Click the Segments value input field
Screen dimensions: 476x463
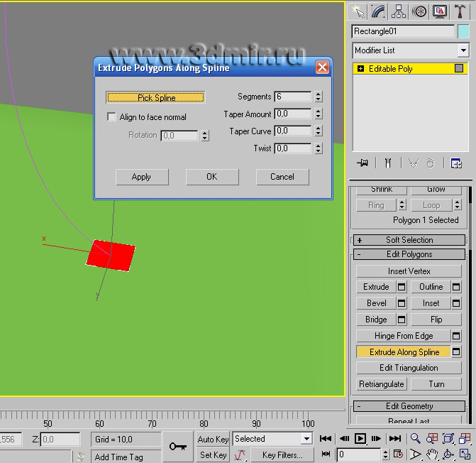[x=293, y=97]
